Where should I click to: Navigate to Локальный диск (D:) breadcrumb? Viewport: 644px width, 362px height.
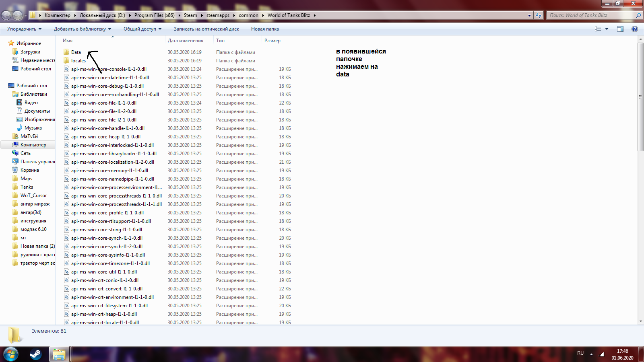(102, 15)
